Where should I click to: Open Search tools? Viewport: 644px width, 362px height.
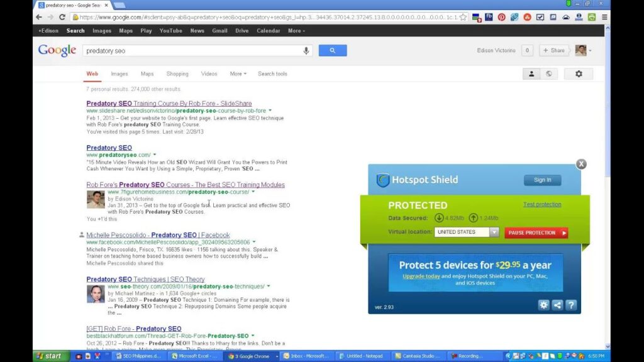click(272, 74)
